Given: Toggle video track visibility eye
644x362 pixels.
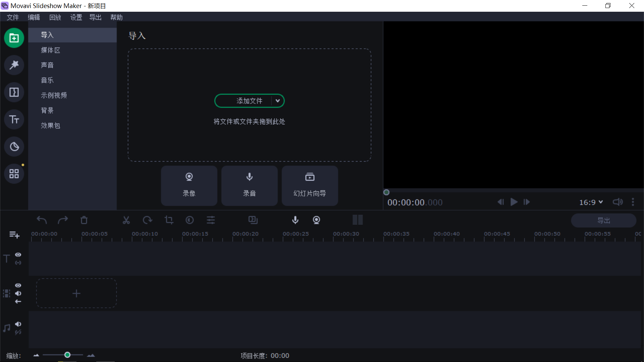Looking at the screenshot, I should click(x=18, y=285).
